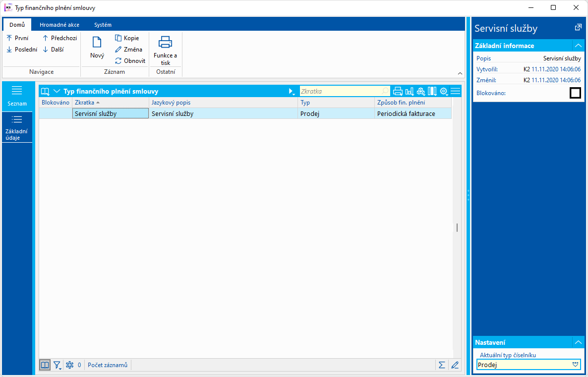Refresh the list with Obnovit
The width and height of the screenshot is (588, 377).
click(130, 61)
